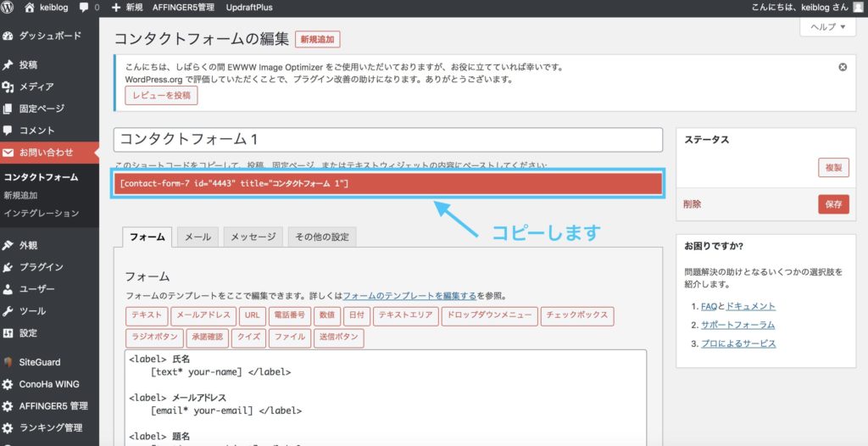Insert a ドロップダウンメニュー tag
This screenshot has height=446, width=868.
(490, 315)
